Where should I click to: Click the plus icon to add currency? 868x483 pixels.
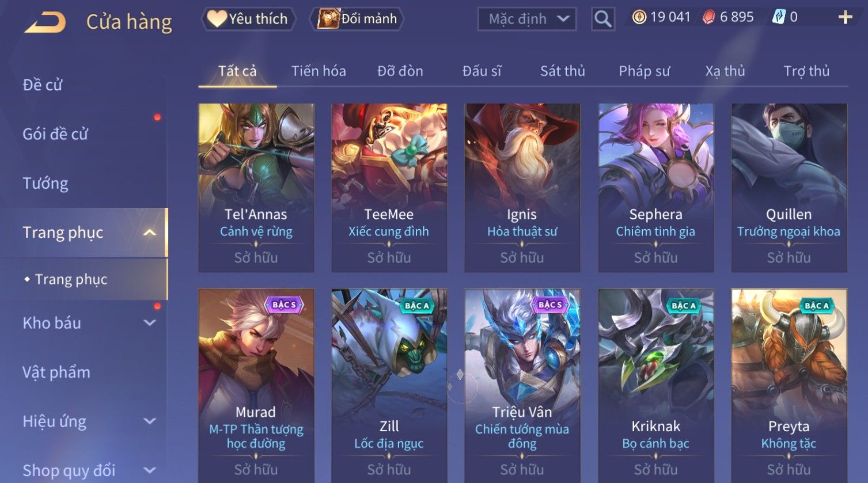point(845,17)
